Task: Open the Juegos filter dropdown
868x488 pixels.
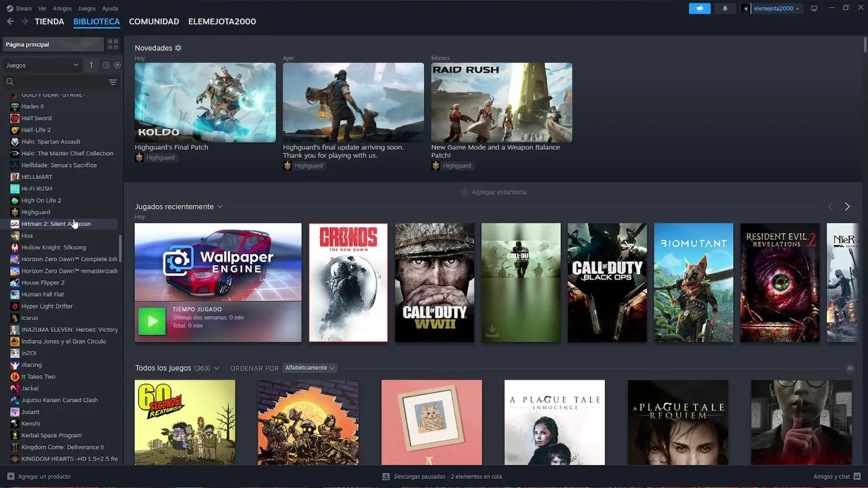Action: coord(42,65)
